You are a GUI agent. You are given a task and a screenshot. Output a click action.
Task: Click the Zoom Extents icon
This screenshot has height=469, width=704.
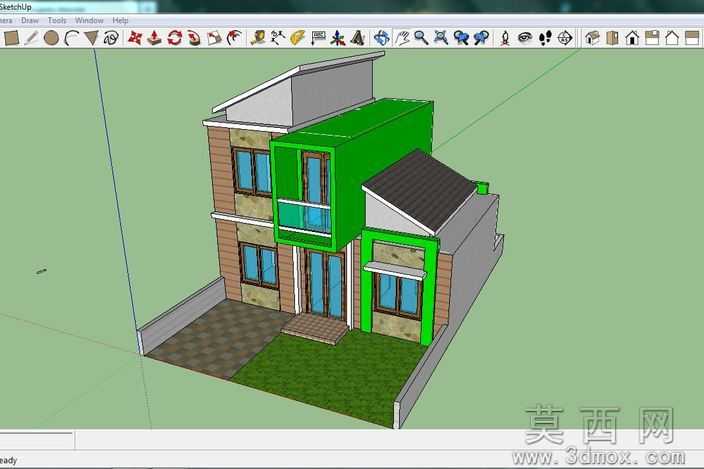(x=441, y=38)
